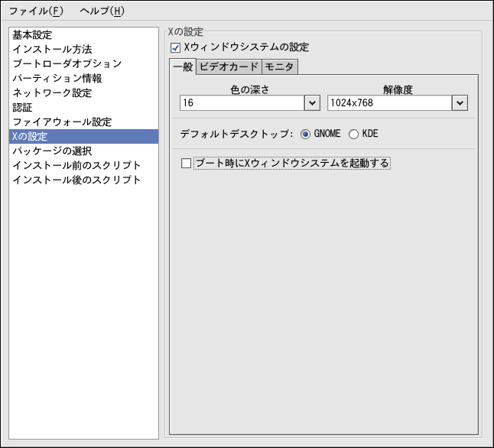
Task: Go to ネットワーク設定 section
Action: click(52, 93)
